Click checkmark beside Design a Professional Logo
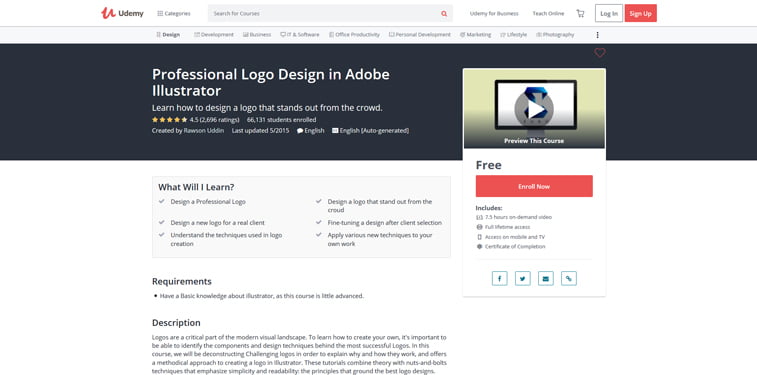The height and width of the screenshot is (375, 757). 161,201
